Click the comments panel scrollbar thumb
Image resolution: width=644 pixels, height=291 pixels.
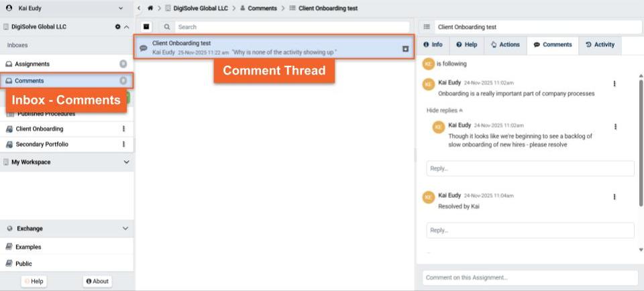click(641, 142)
